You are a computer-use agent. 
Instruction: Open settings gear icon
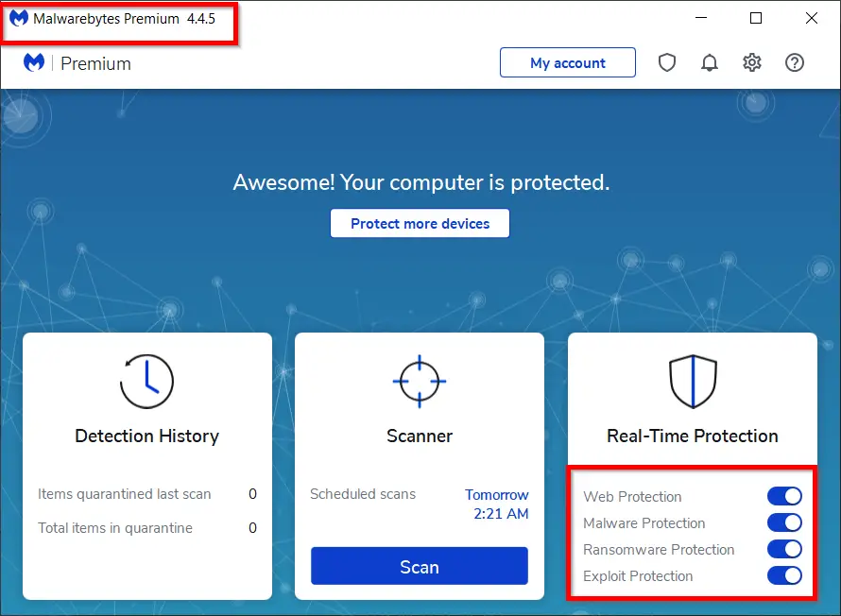[x=751, y=62]
